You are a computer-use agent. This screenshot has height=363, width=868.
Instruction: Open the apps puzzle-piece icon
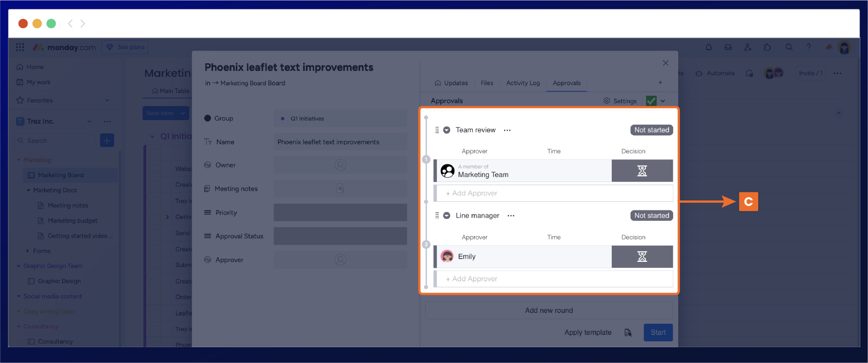[767, 47]
